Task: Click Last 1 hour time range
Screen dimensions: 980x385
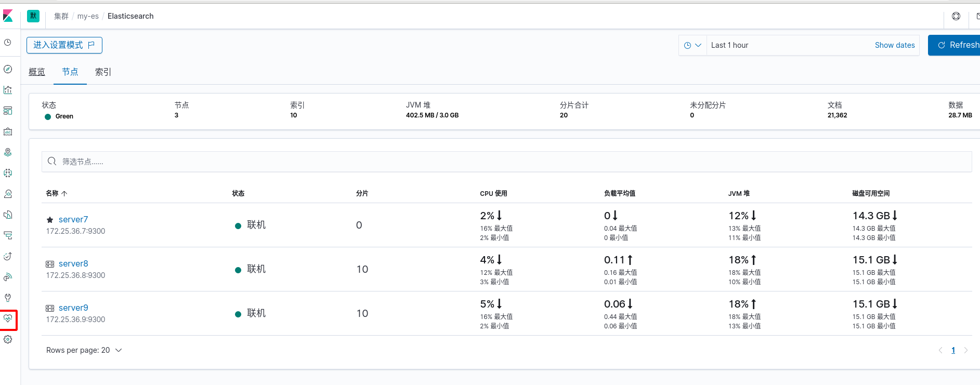Action: (729, 45)
